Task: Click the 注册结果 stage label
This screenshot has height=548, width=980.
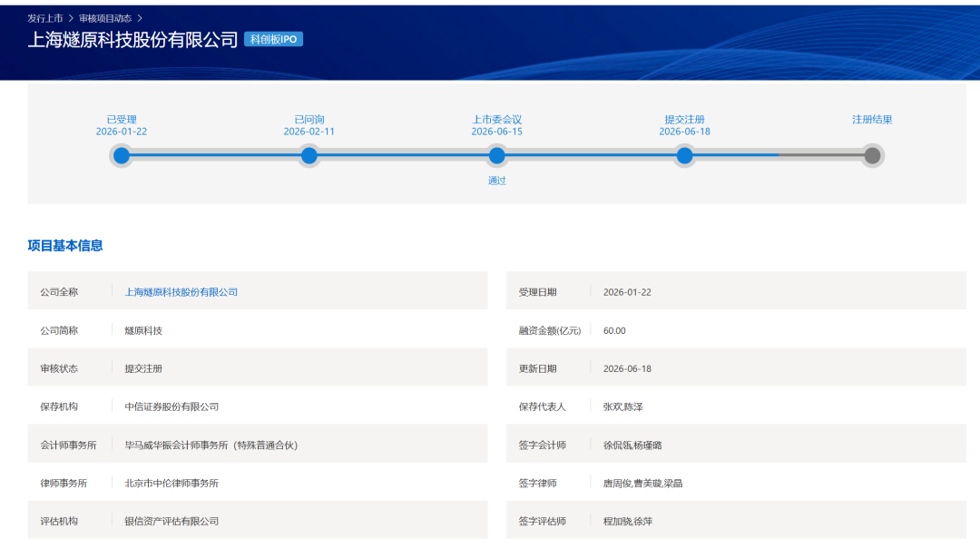Action: tap(872, 120)
